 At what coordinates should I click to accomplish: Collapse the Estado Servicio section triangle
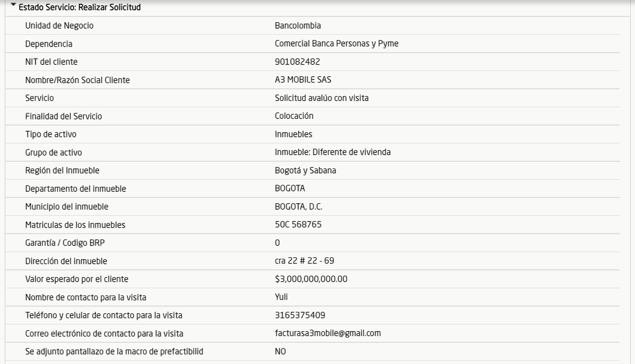pyautogui.click(x=13, y=7)
